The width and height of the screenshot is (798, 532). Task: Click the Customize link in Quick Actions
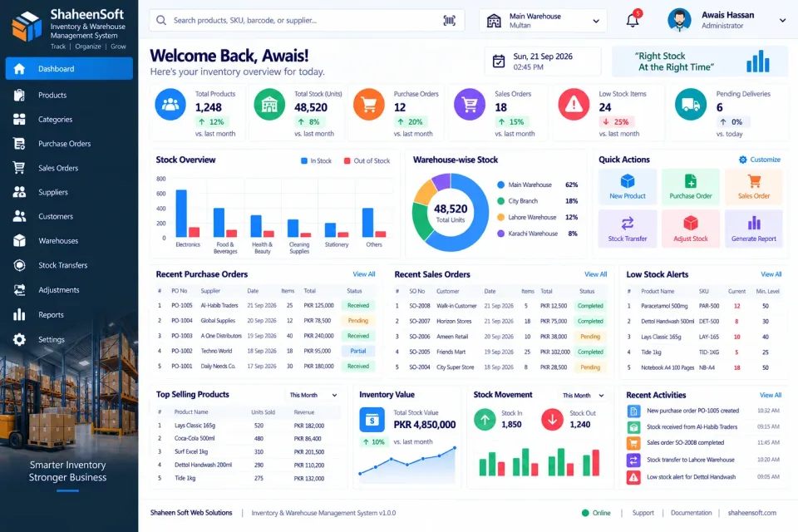coord(759,160)
